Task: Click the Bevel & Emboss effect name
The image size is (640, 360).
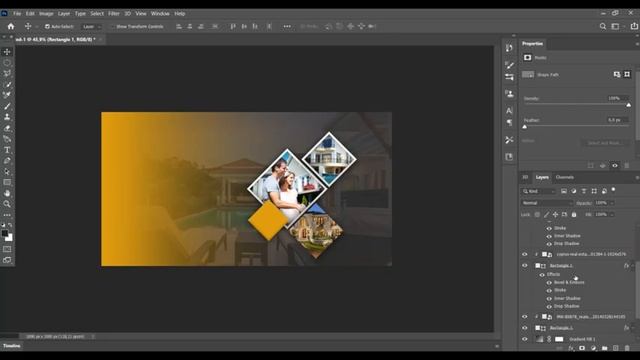Action: 569,282
